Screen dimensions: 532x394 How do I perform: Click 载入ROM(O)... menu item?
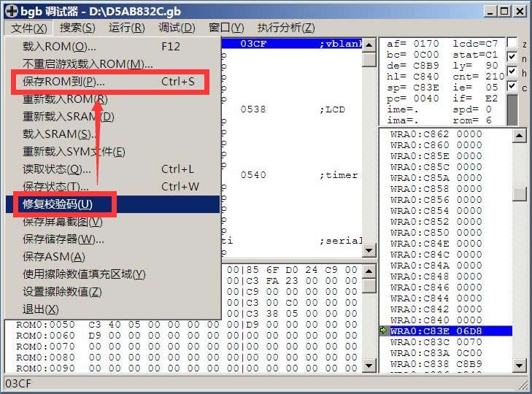pos(60,46)
